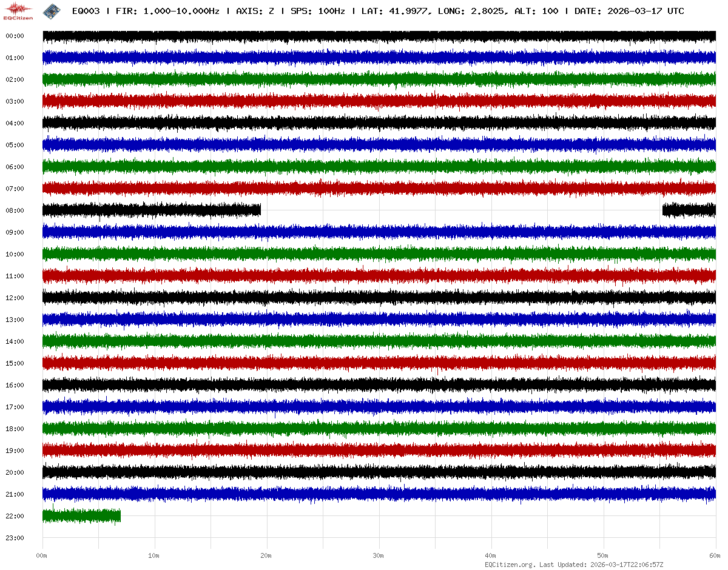Click the 30m marker on time axis
This screenshot has width=728, height=570.
coord(379,555)
